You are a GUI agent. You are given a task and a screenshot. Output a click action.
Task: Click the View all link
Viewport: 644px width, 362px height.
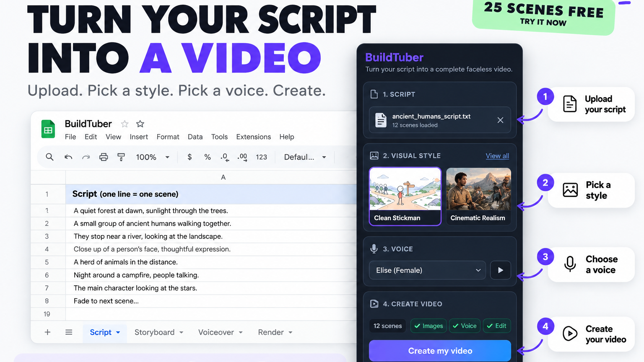pyautogui.click(x=497, y=156)
